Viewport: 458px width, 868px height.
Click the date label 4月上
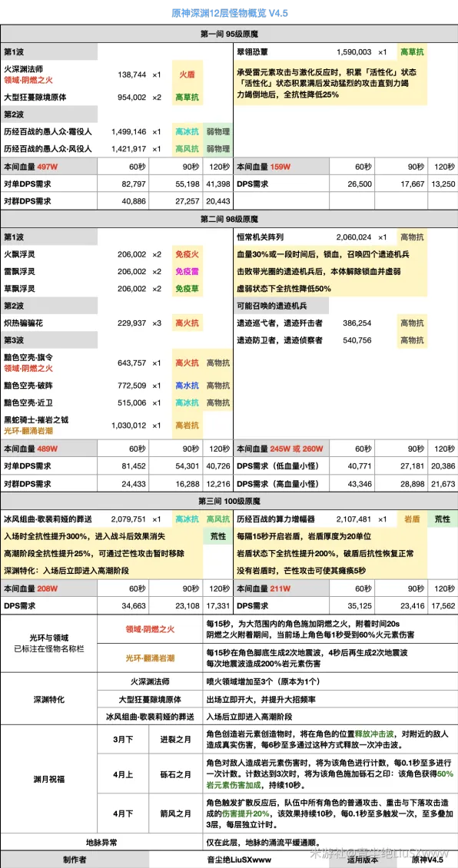coord(122,775)
